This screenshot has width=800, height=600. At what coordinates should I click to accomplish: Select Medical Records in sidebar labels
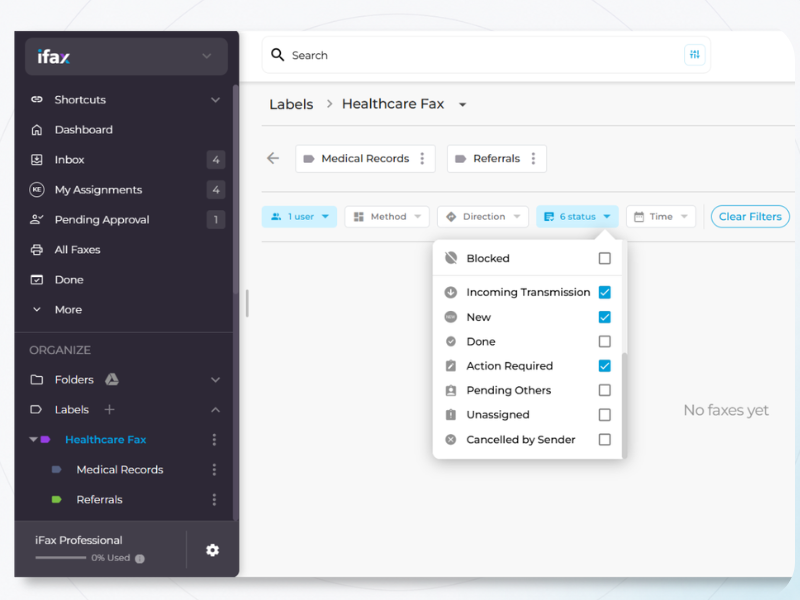coord(120,469)
